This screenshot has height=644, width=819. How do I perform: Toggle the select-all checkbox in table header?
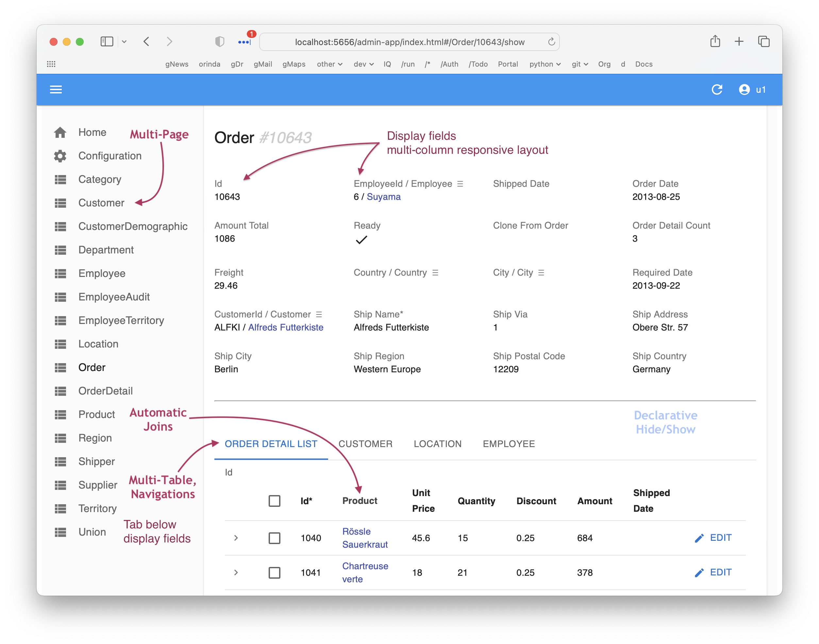274,501
